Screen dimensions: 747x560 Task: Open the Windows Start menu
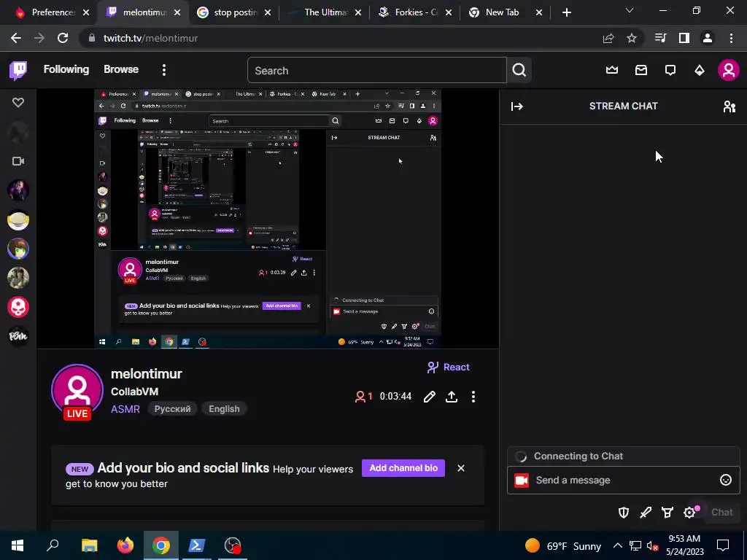18,545
